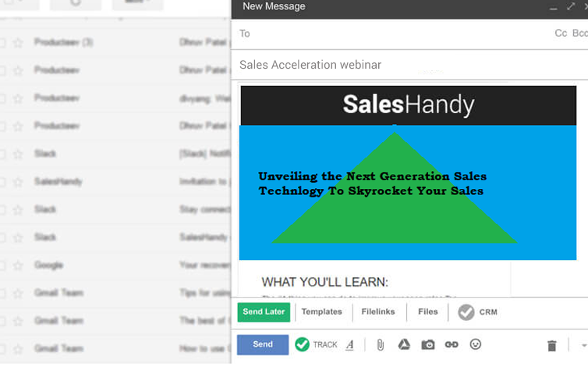
Task: Click the Sales Acceleration webinar subject field
Action: click(x=409, y=65)
